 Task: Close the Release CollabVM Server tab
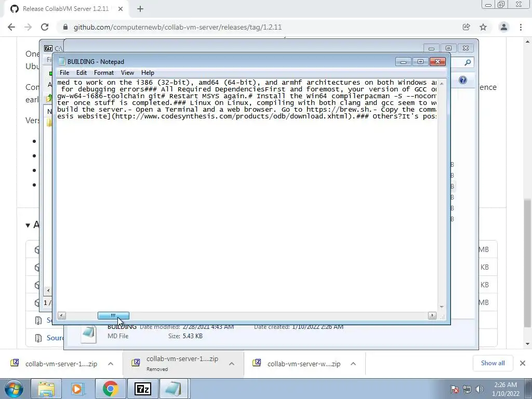(x=121, y=9)
